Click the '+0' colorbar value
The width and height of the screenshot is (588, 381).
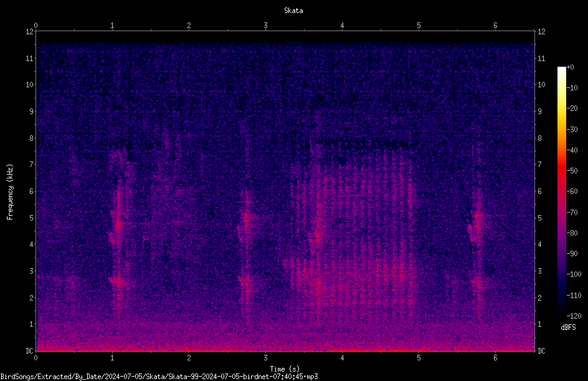coord(570,67)
